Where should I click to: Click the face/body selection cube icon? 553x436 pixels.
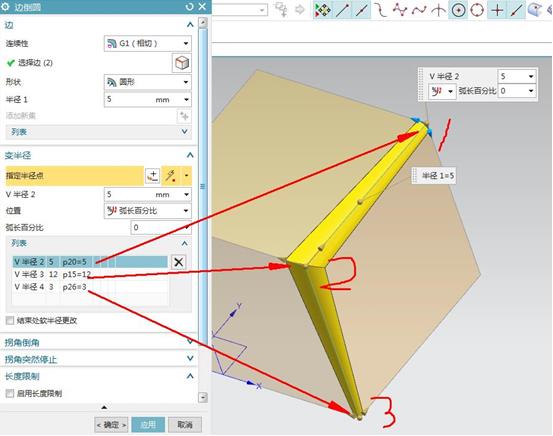182,63
